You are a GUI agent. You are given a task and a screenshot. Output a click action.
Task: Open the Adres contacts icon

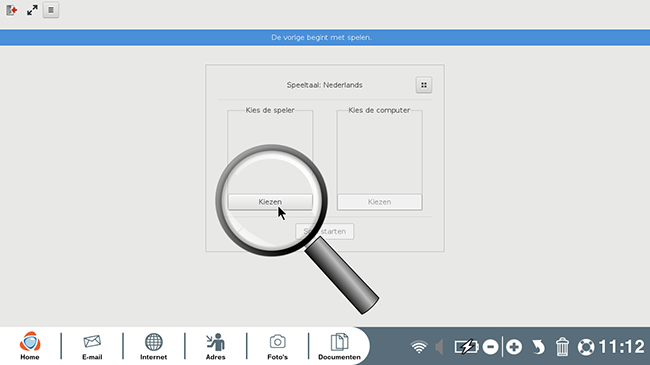click(x=216, y=346)
